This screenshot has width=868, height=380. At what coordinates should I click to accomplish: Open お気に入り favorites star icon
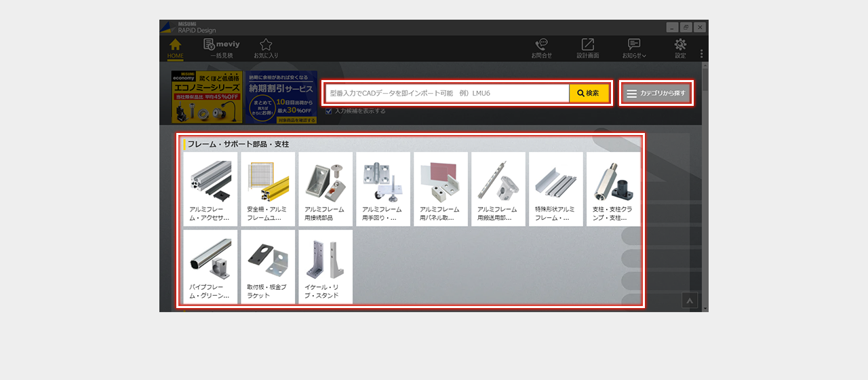tap(266, 48)
